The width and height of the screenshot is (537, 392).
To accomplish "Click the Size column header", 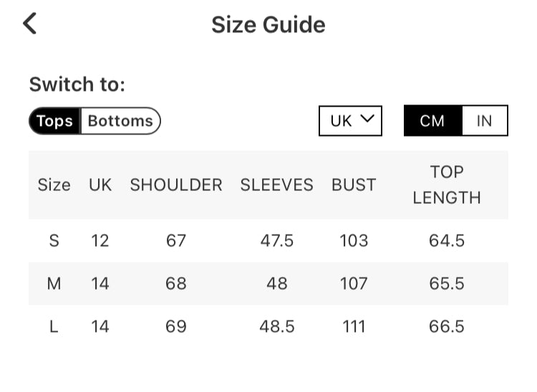I will [54, 185].
